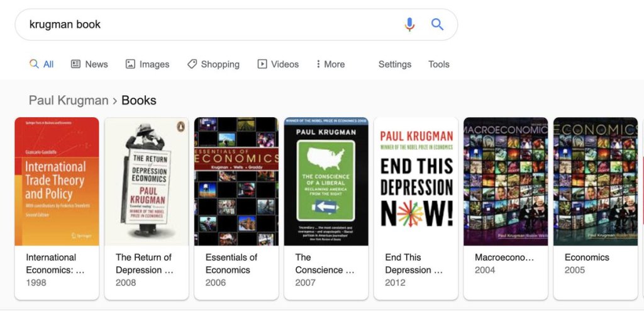Click the microphone voice search icon
The height and width of the screenshot is (318, 644).
tap(409, 25)
